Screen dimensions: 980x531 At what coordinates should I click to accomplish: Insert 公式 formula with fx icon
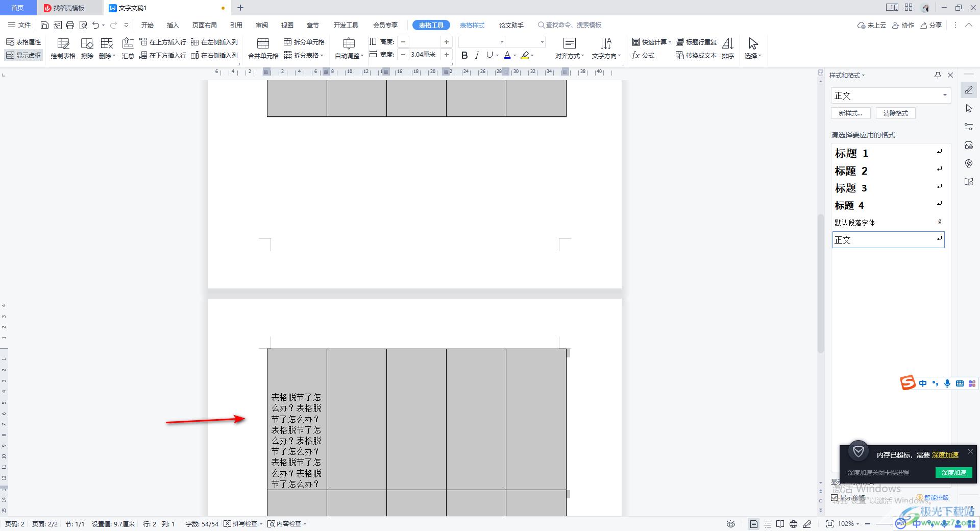[x=643, y=55]
